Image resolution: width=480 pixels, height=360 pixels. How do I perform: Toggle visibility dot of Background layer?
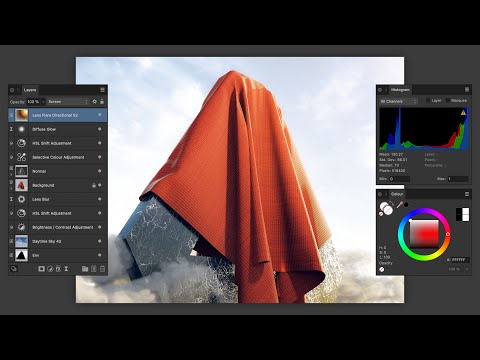coord(99,185)
